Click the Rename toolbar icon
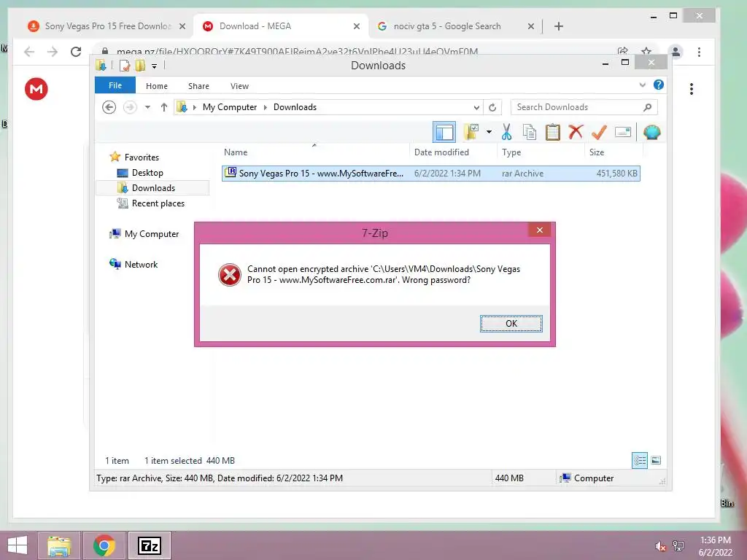 pyautogui.click(x=623, y=132)
